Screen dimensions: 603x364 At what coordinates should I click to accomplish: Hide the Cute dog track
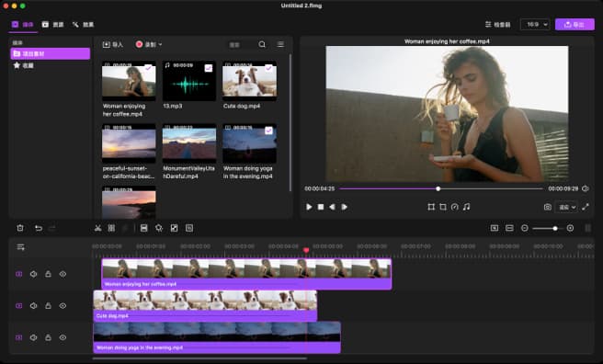click(x=63, y=305)
